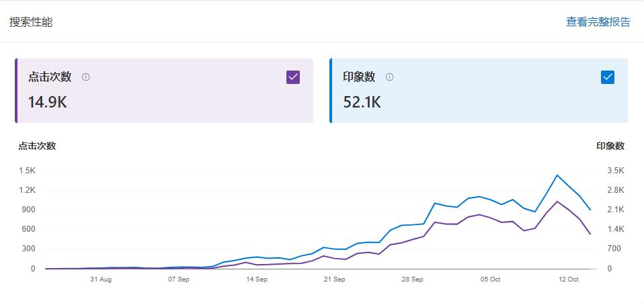The image size is (644, 303).
Task: Click the 14 Sep date label
Action: (256, 279)
